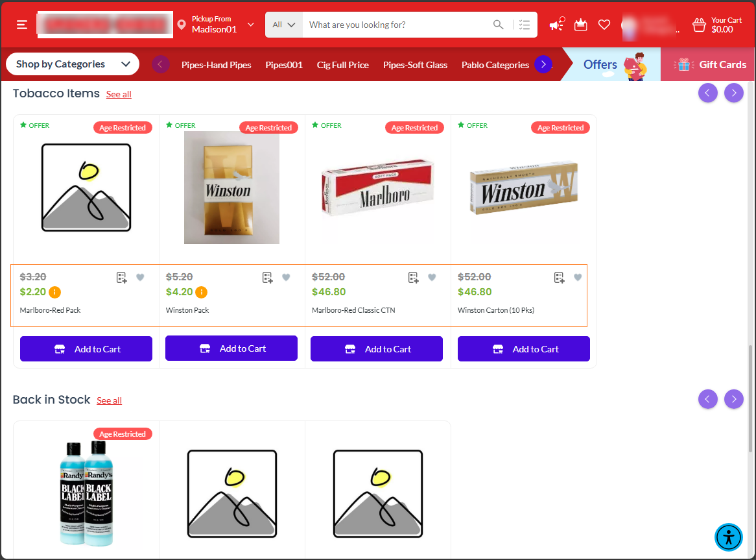Go to previous Tobacco Items carousel page
The height and width of the screenshot is (560, 756).
pyautogui.click(x=708, y=93)
